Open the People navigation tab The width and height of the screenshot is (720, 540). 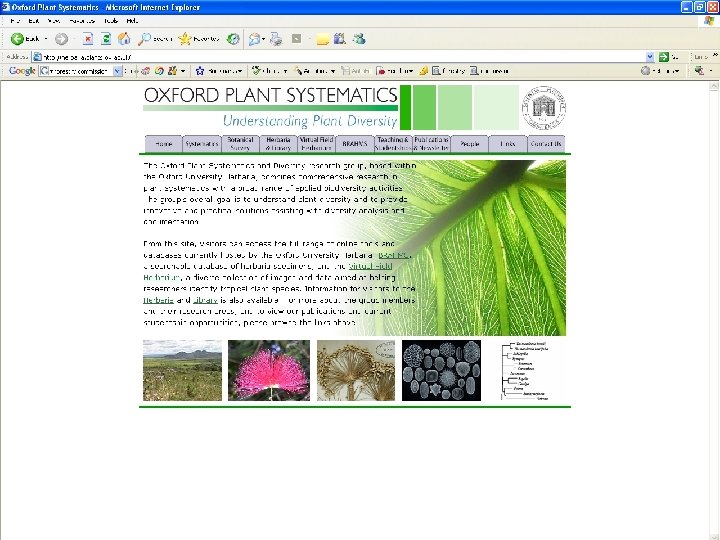[x=469, y=144]
